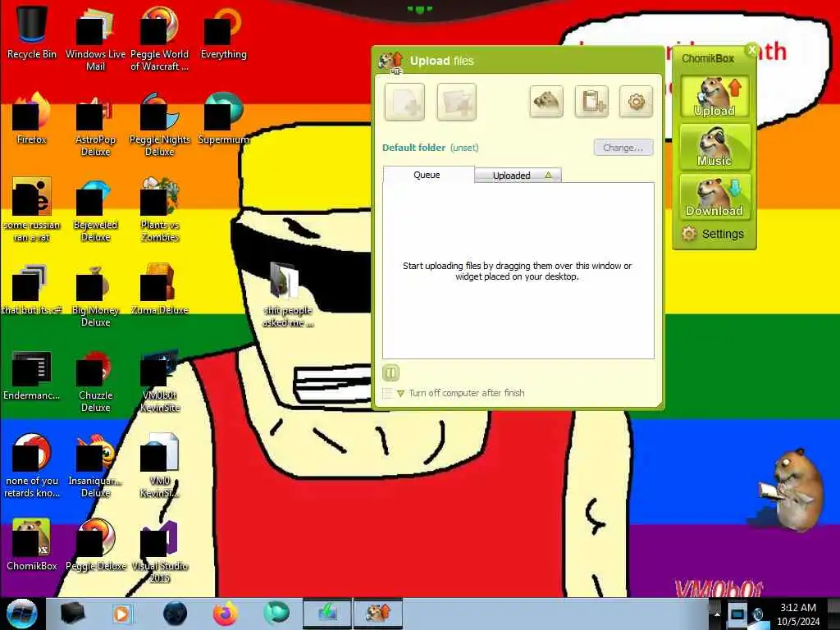Pause the upload queue
Viewport: 840px width, 630px height.
390,373
